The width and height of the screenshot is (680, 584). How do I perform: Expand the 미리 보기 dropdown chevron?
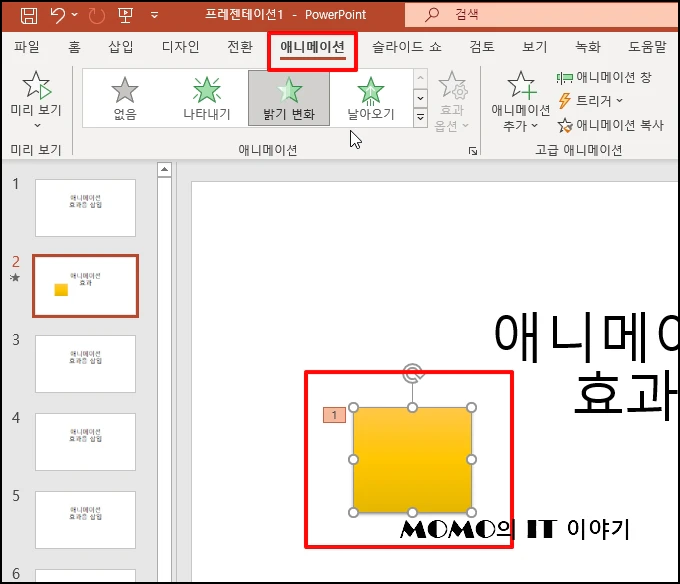[37, 125]
